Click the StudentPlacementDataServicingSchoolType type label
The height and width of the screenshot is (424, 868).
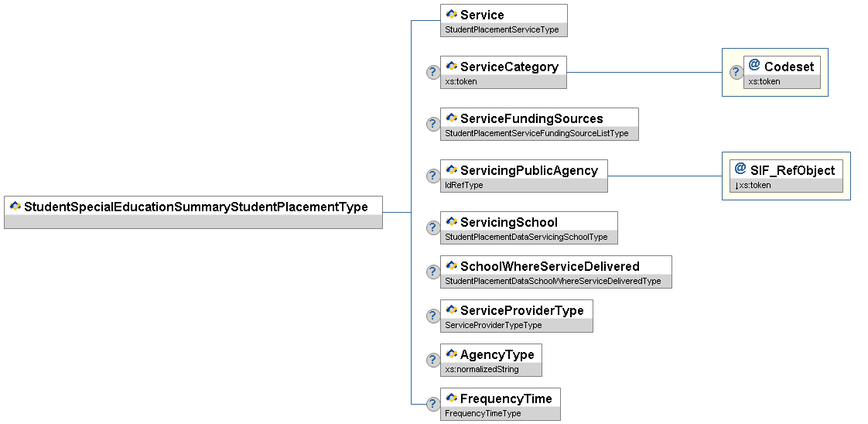pyautogui.click(x=527, y=238)
